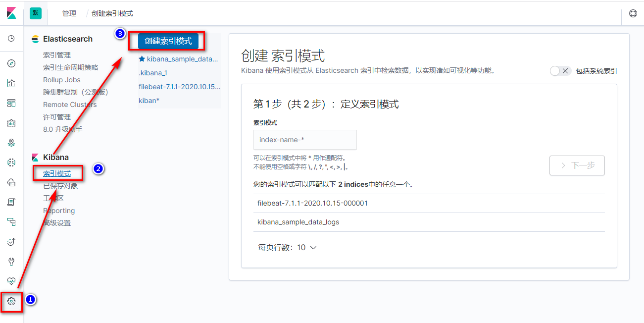Open 索引模式 link under Kibana
This screenshot has height=323, width=644.
coord(57,173)
